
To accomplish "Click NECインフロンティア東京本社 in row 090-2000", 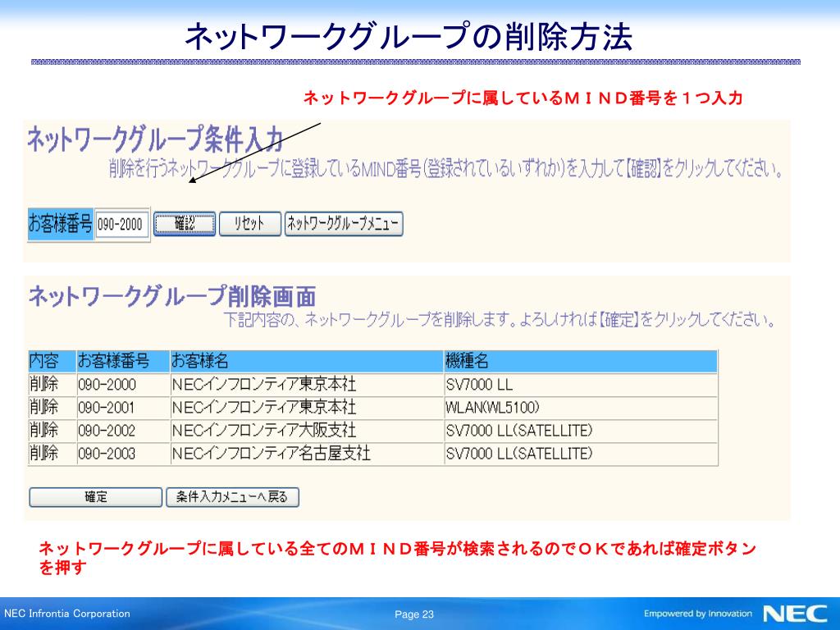I will [307, 385].
